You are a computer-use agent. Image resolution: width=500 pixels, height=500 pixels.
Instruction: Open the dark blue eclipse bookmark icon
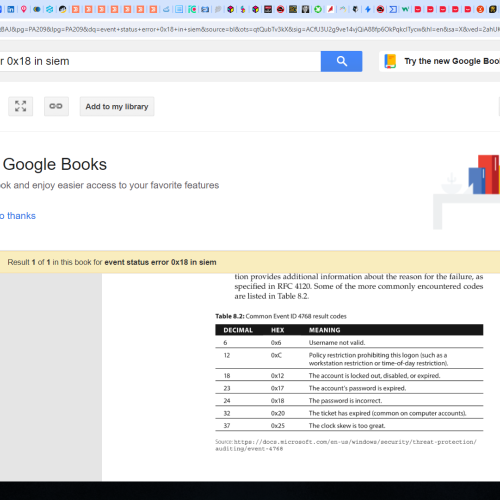pos(37,9)
